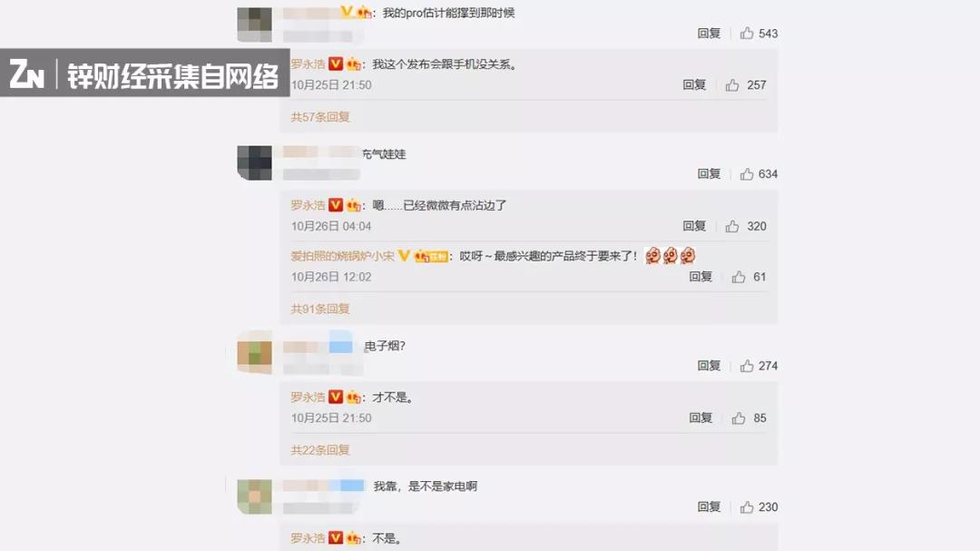Screen dimensions: 980x551
Task: Reply to the 充气娃娃 comment
Action: tap(709, 174)
